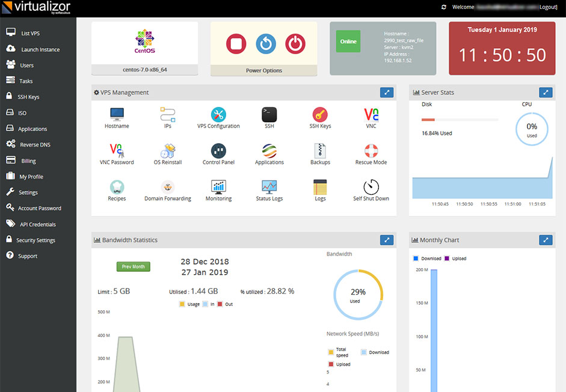The width and height of the screenshot is (566, 392).
Task: Open the Backups icon
Action: coord(320,150)
